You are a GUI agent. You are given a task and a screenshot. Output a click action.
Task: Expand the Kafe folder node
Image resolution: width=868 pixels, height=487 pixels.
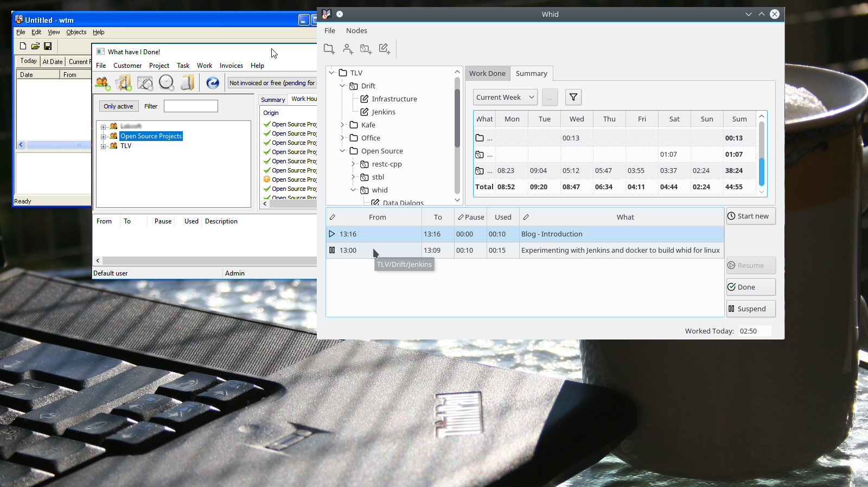coord(342,125)
